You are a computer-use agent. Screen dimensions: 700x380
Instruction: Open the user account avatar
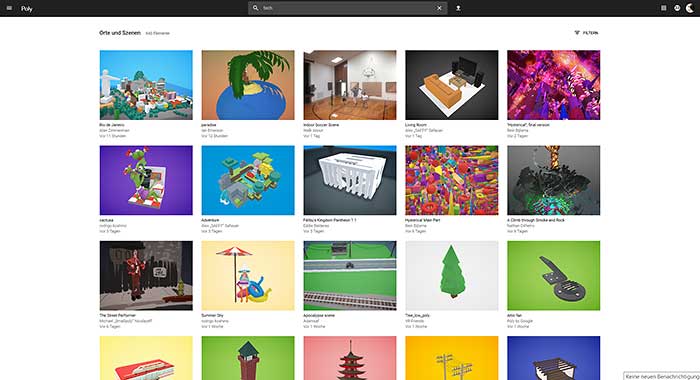pyautogui.click(x=690, y=8)
